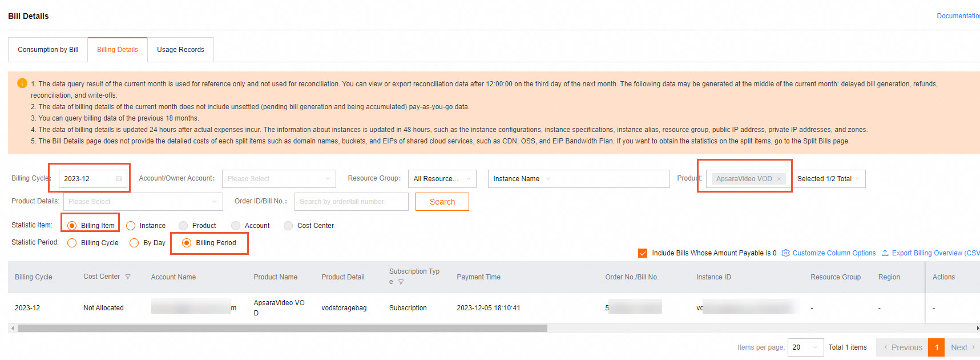Select the Account statistic item radio

[x=236, y=226]
